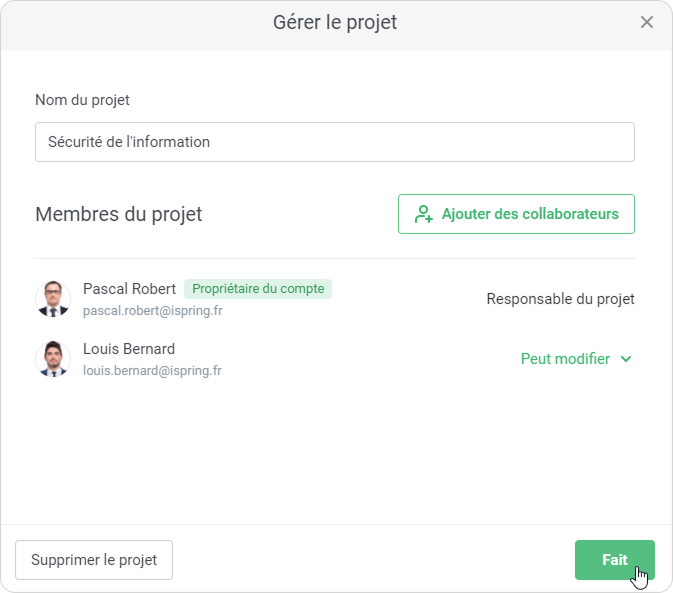Select Pascal Robert's profile photo
Screen dimensions: 673x593
53,299
